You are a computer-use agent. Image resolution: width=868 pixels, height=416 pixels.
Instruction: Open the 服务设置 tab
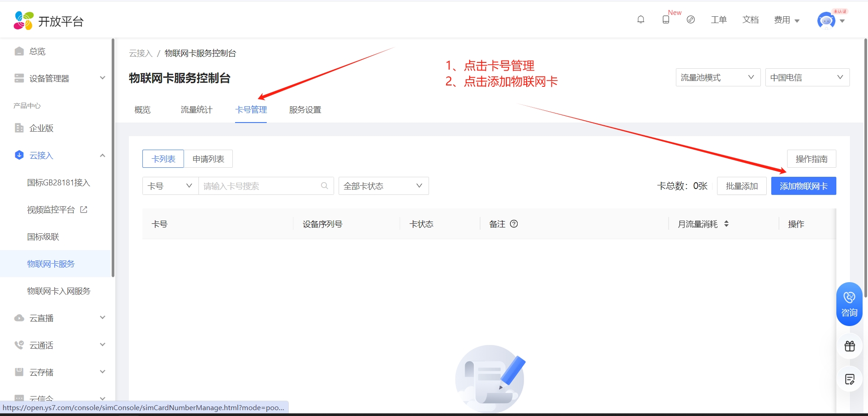[x=305, y=110]
